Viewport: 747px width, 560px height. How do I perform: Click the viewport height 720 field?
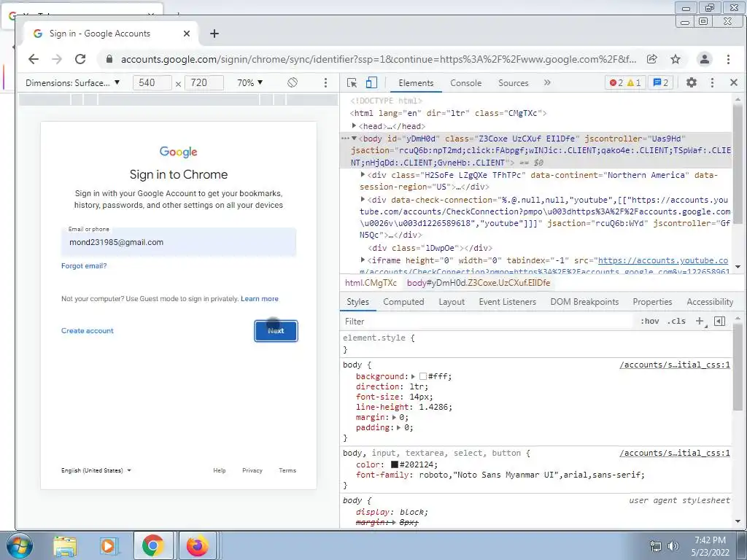point(204,83)
